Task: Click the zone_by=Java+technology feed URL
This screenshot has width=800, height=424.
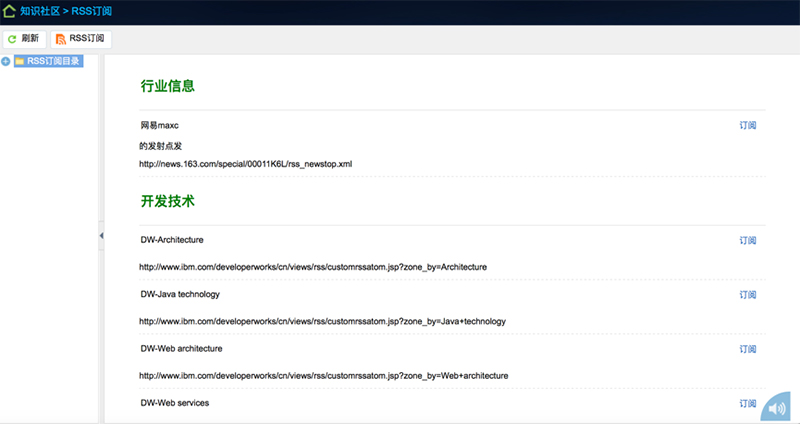Action: [x=322, y=321]
